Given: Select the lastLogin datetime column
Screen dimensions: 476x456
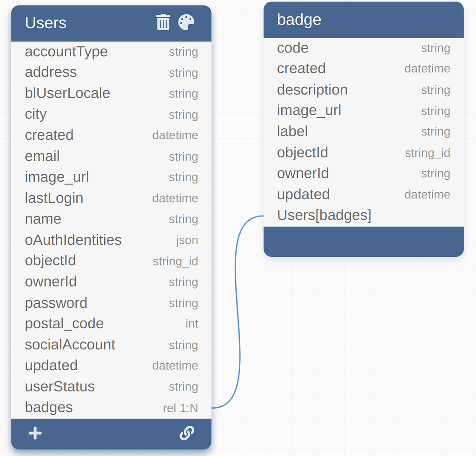Looking at the screenshot, I should [112, 198].
